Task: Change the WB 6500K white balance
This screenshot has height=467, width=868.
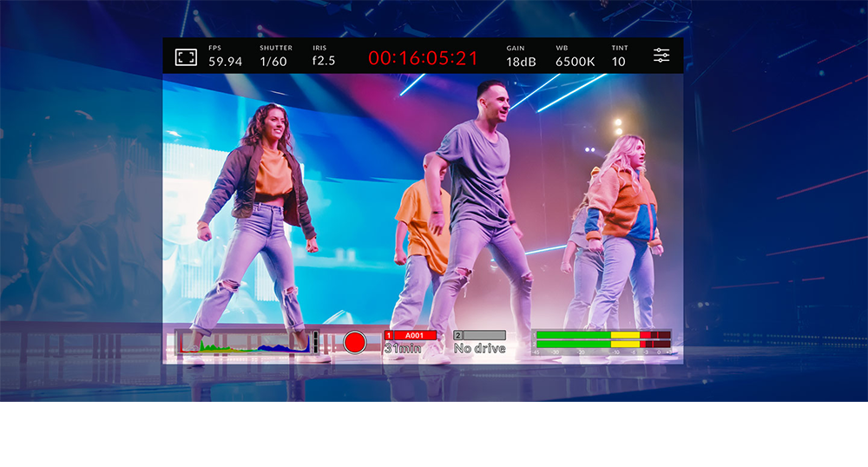Action: coord(575,56)
